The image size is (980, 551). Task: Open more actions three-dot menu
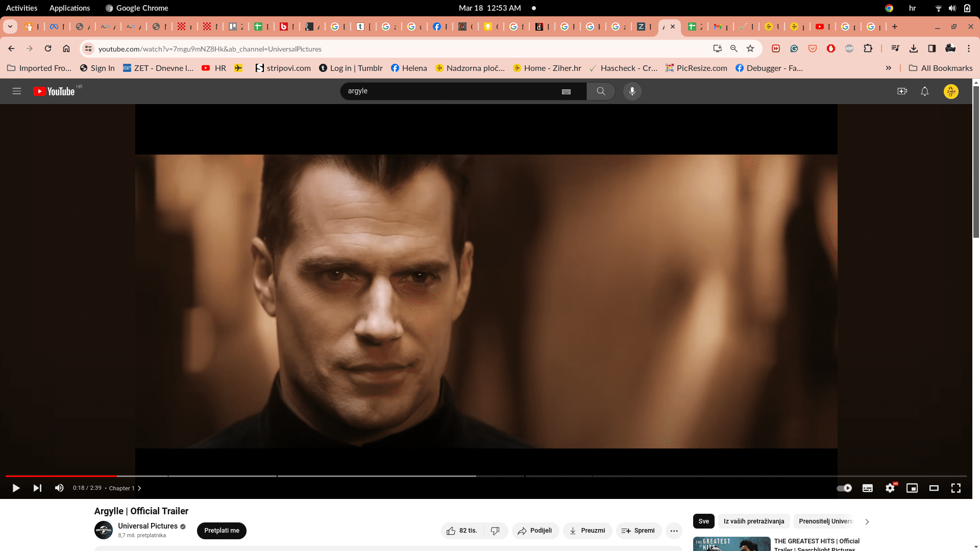pyautogui.click(x=674, y=531)
